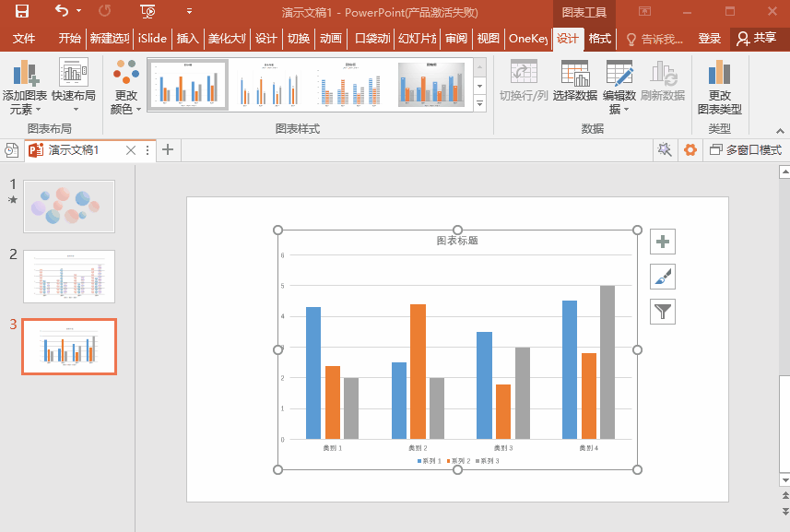
Task: Click the 刷新数据 icon
Action: pos(663,80)
